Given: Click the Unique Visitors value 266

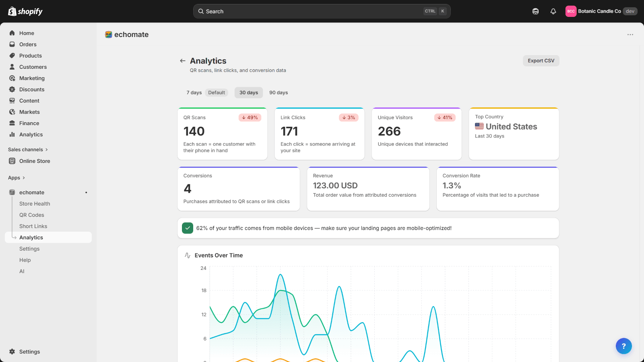Looking at the screenshot, I should [389, 131].
